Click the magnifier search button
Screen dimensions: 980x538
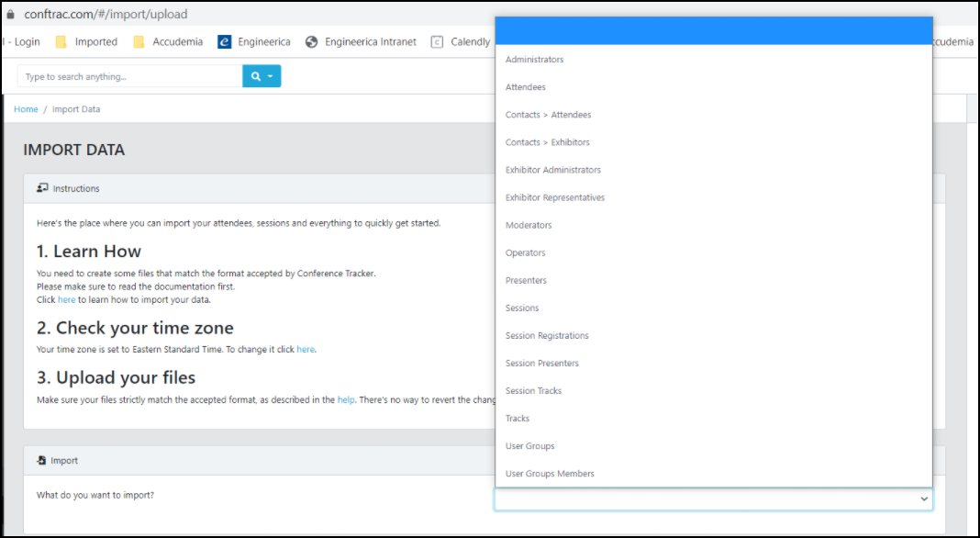pos(262,76)
